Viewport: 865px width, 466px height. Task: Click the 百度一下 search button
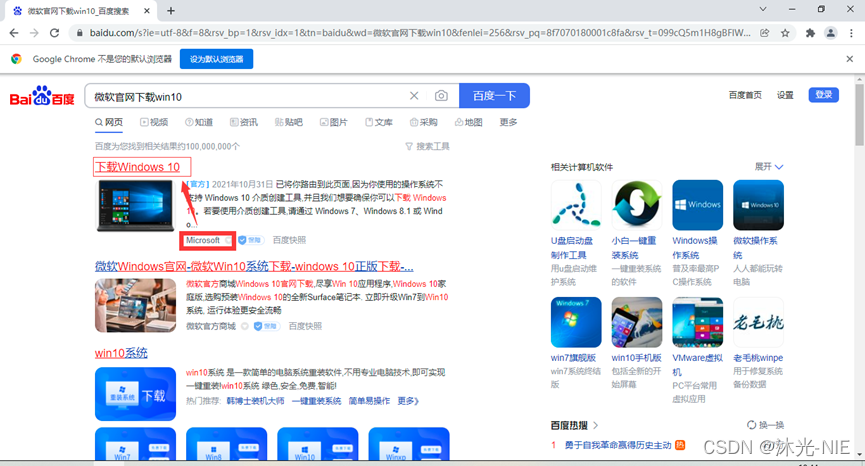click(494, 96)
